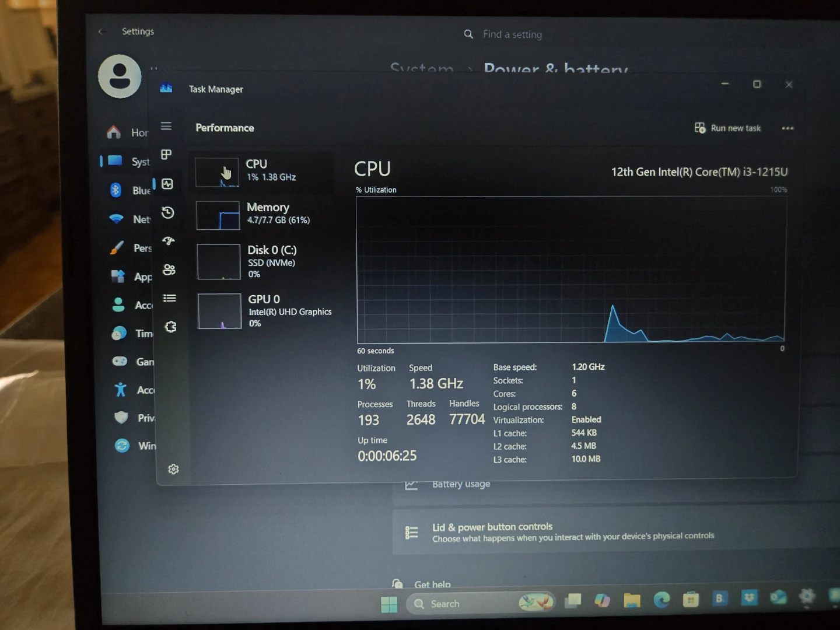Screen dimensions: 840x630
Task: Select the CPU performance entry
Action: click(262, 171)
